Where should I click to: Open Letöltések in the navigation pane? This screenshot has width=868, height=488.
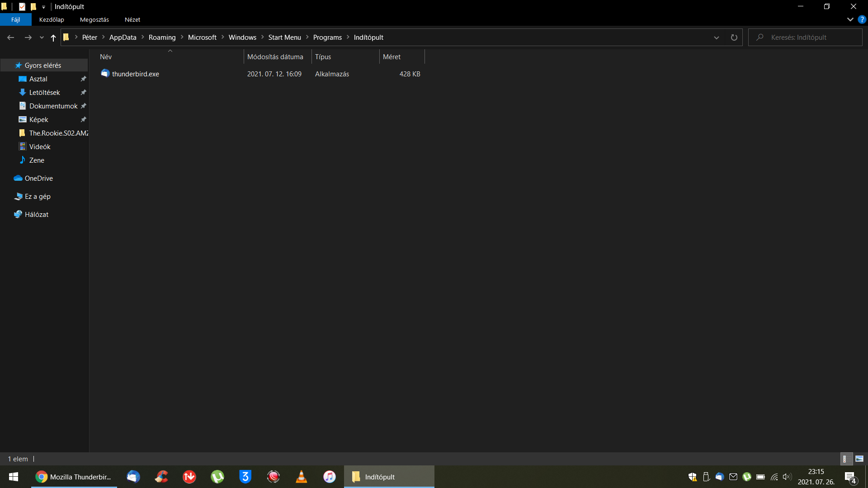(44, 93)
